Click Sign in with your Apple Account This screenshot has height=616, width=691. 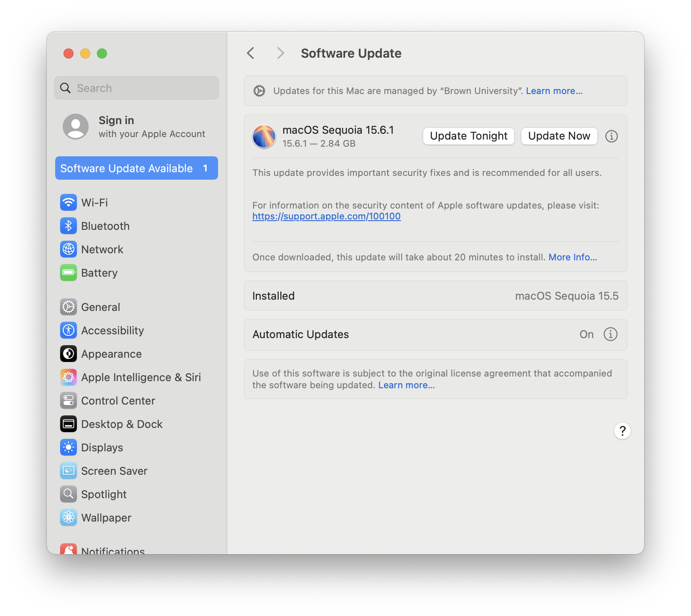tap(134, 127)
